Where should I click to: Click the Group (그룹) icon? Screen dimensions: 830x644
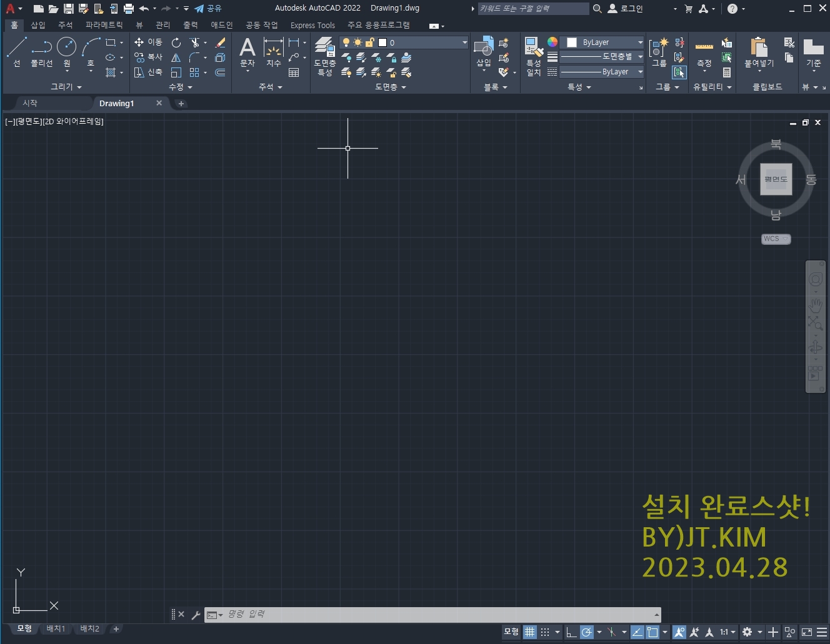click(659, 52)
